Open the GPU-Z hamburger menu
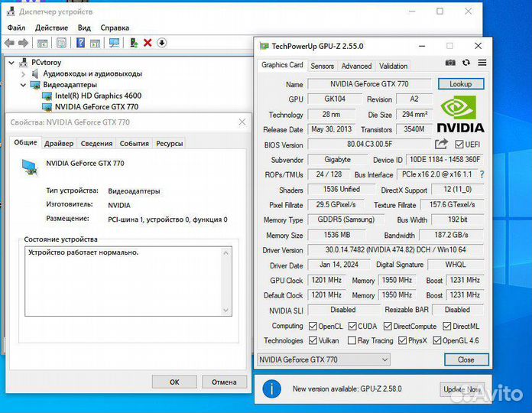Viewport: 532px width, 413px height. (482, 63)
